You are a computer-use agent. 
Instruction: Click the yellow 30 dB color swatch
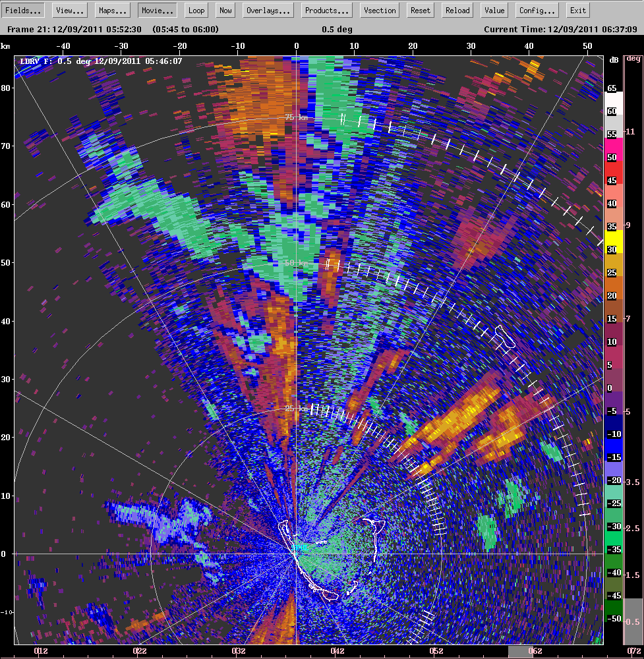[x=613, y=241]
